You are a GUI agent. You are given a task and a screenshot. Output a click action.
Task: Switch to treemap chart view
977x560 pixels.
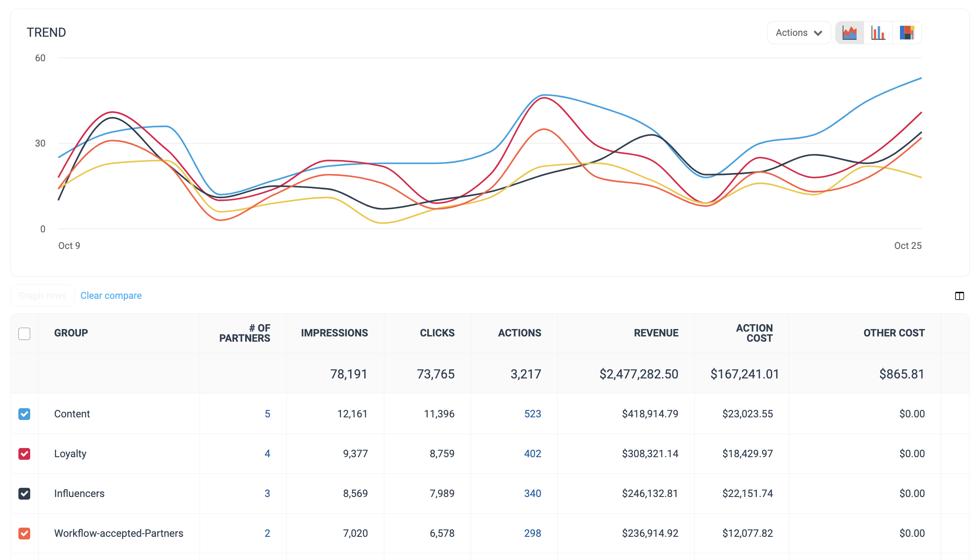(907, 33)
